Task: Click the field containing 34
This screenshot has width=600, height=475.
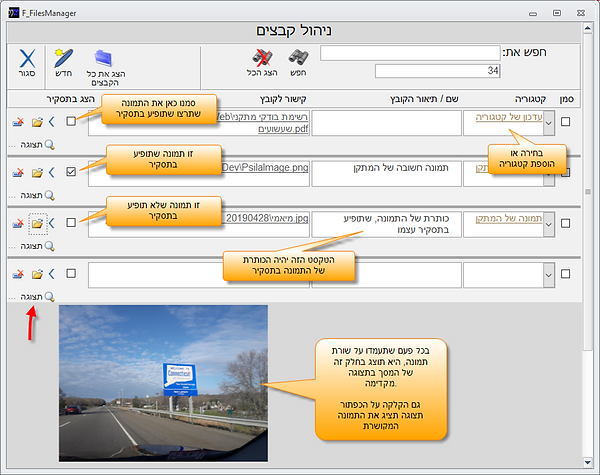Action: (x=438, y=71)
